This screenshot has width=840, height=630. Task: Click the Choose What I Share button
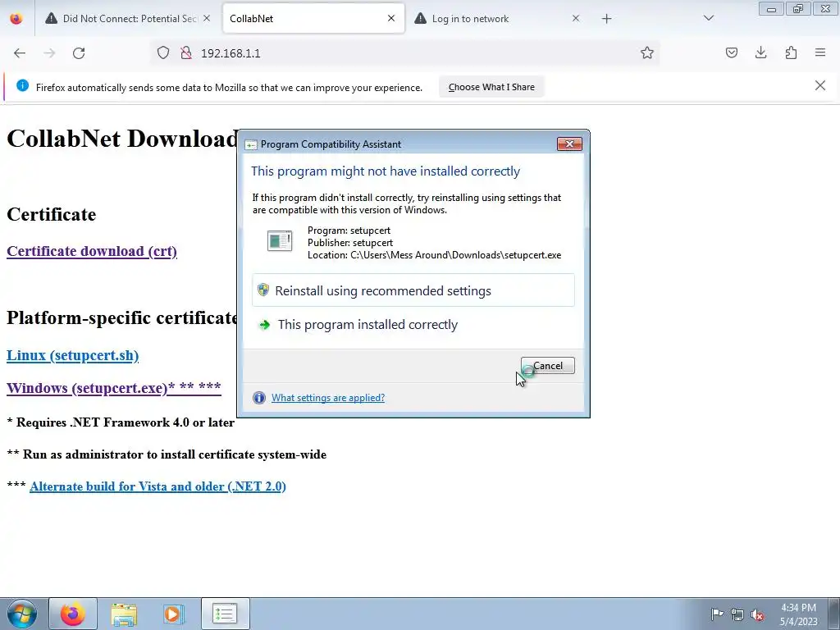coord(491,87)
